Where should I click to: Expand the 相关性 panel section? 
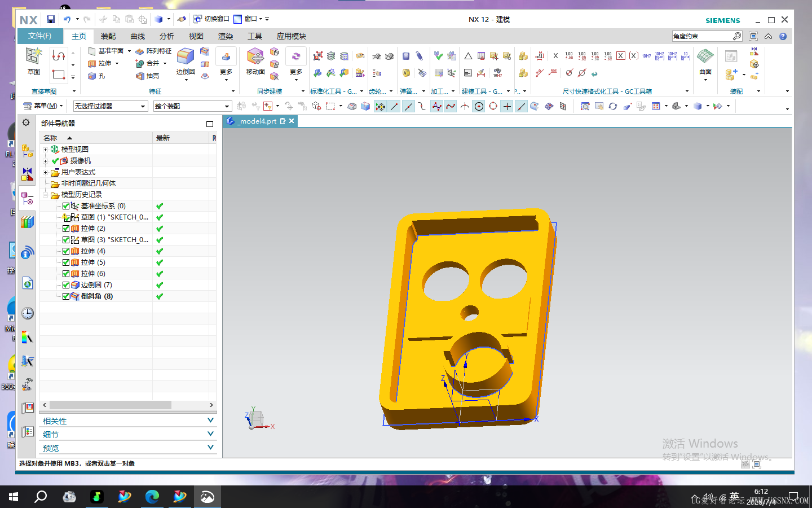tap(128, 421)
